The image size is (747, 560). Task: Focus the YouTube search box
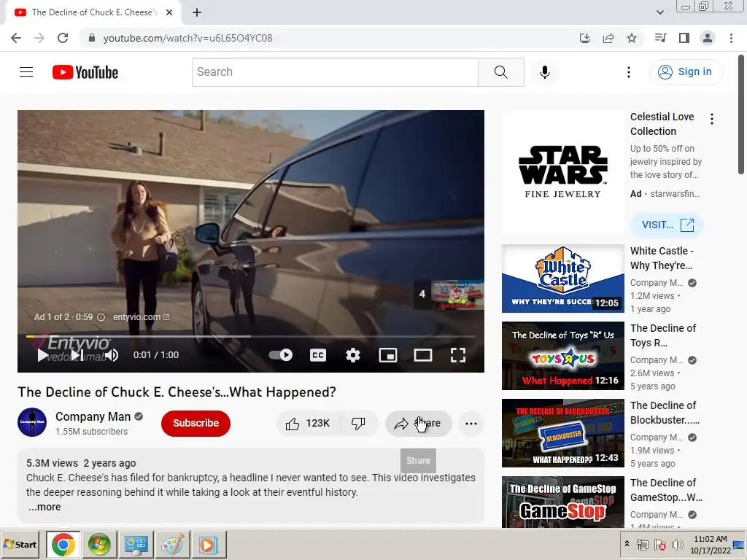[336, 72]
